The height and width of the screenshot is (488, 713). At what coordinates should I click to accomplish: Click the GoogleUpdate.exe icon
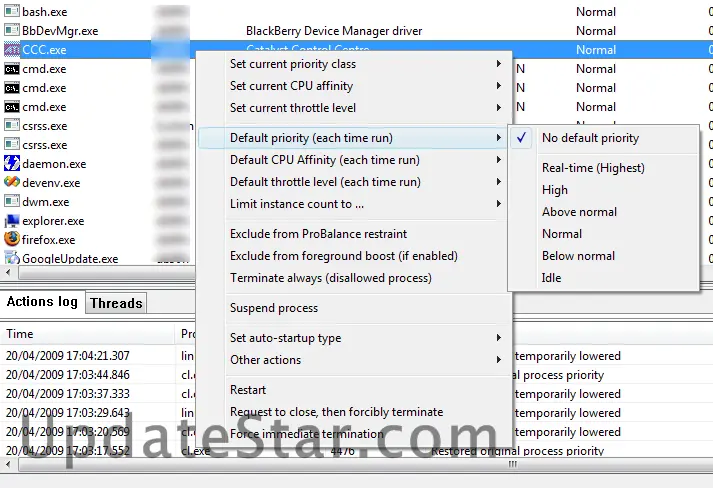click(12, 257)
